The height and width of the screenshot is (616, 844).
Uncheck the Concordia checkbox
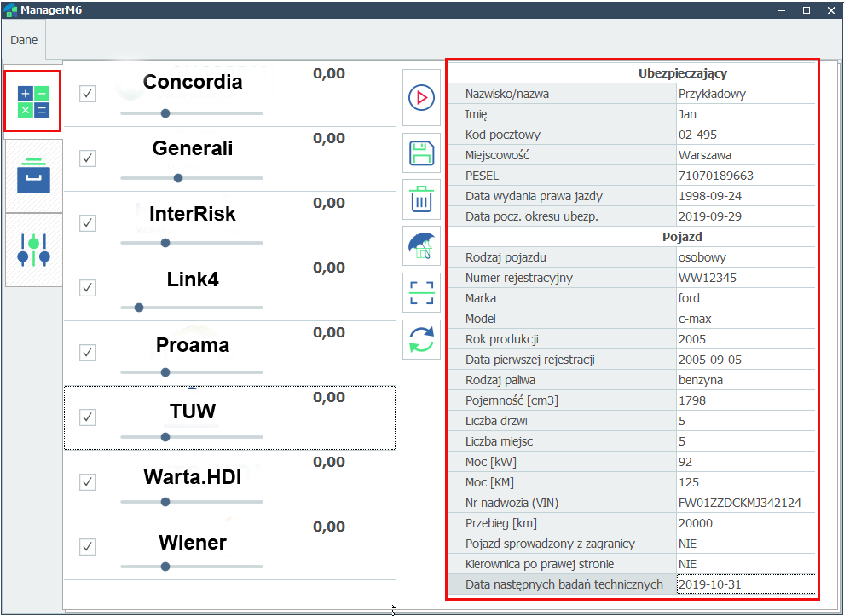(x=88, y=94)
